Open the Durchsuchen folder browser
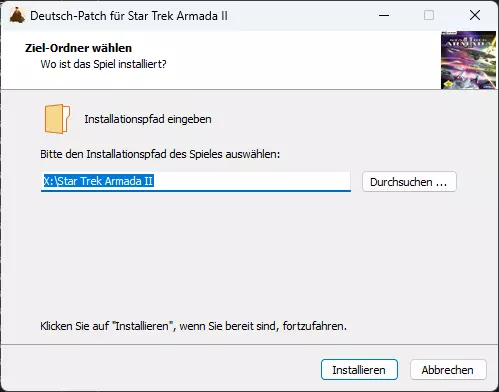The height and width of the screenshot is (392, 499). coord(409,182)
